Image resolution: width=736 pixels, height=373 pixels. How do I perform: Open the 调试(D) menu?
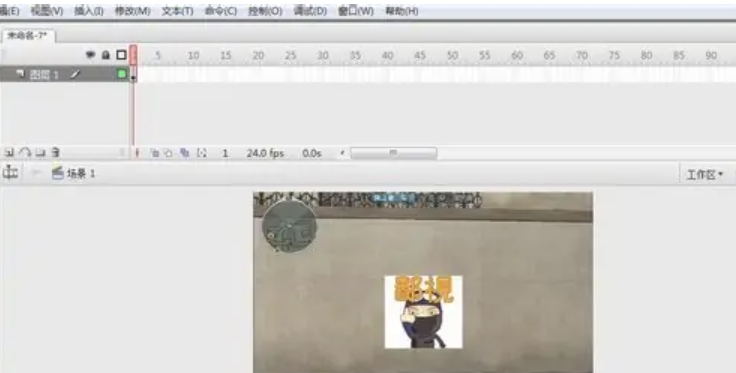(x=310, y=11)
